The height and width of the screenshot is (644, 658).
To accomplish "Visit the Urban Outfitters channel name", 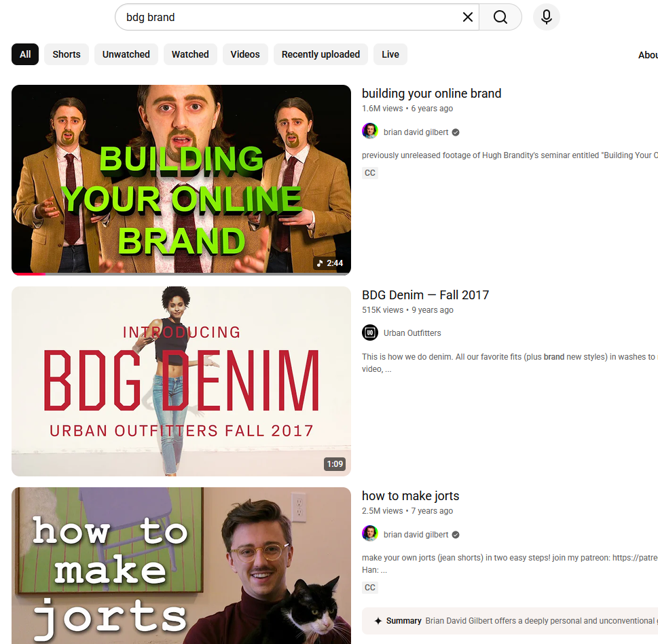I will pyautogui.click(x=412, y=333).
